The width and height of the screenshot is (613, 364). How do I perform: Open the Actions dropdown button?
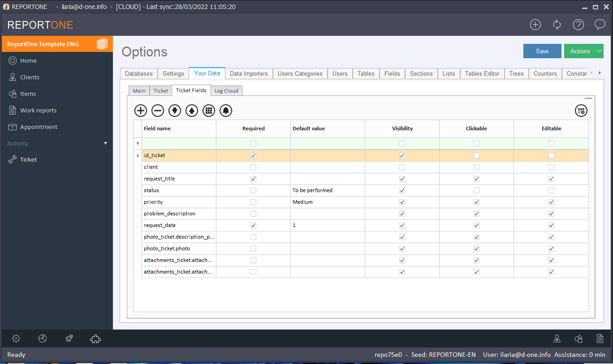tap(584, 51)
